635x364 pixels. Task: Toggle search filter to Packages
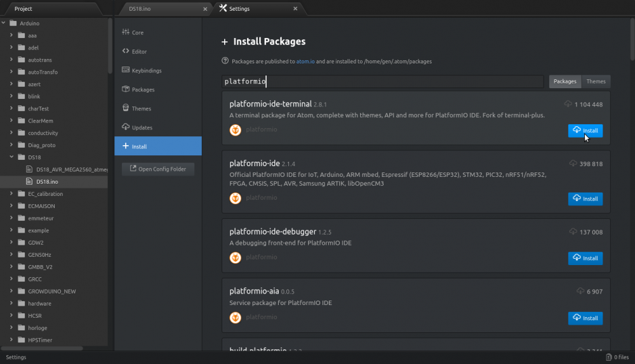565,81
